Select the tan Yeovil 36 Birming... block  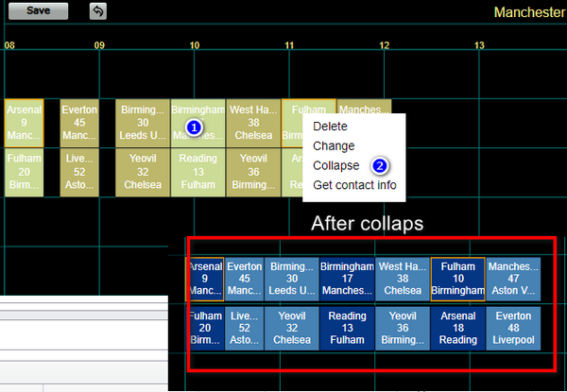click(x=253, y=172)
